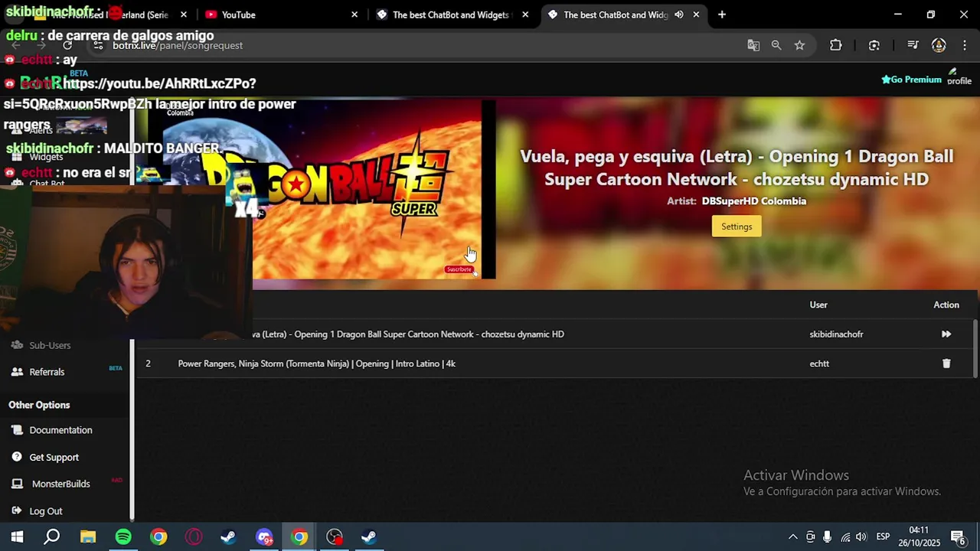
Task: Open MonsterBuilds in the sidebar
Action: (x=60, y=484)
